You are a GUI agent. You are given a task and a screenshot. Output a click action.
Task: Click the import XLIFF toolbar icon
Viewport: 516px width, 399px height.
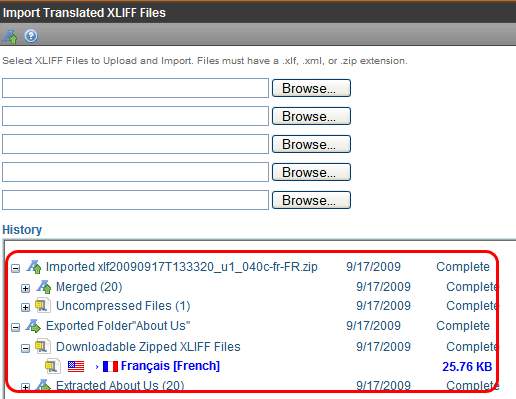click(10, 36)
